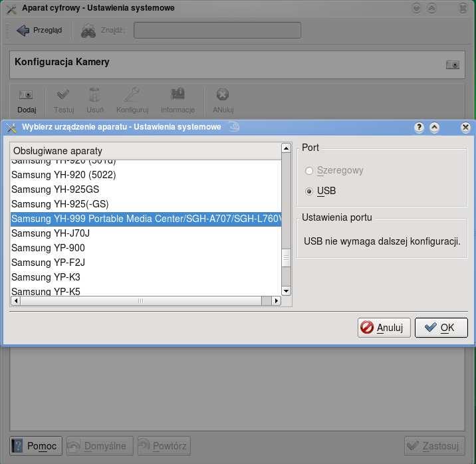Click the dialog title bar tools icon

(x=11, y=128)
